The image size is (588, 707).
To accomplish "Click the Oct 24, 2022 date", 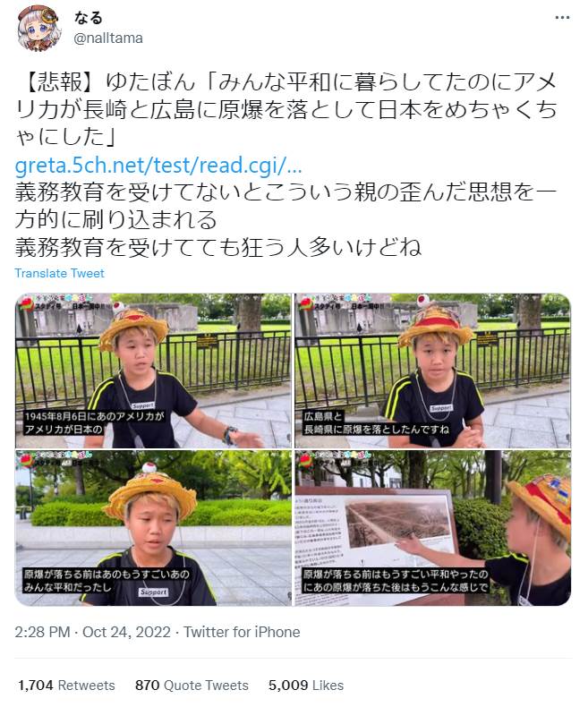I will 127,632.
